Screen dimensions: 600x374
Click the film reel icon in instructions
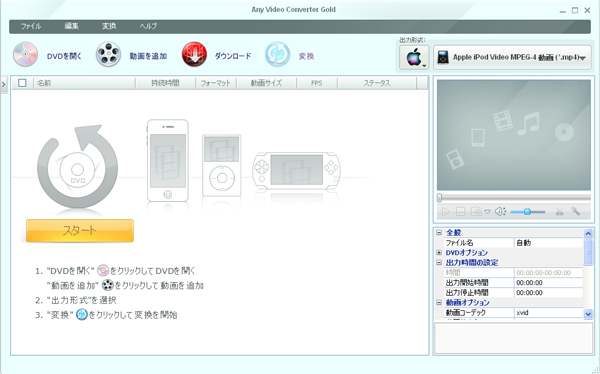tap(108, 285)
